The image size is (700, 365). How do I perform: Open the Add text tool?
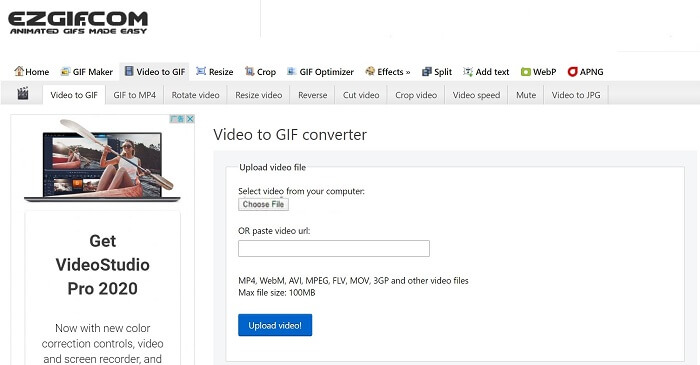tap(486, 72)
